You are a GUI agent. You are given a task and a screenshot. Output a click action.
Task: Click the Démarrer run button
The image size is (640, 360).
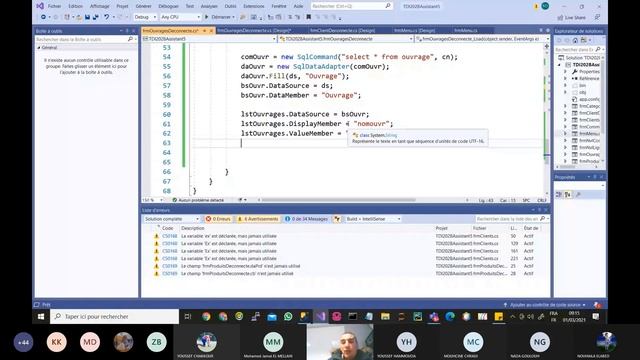(220, 17)
